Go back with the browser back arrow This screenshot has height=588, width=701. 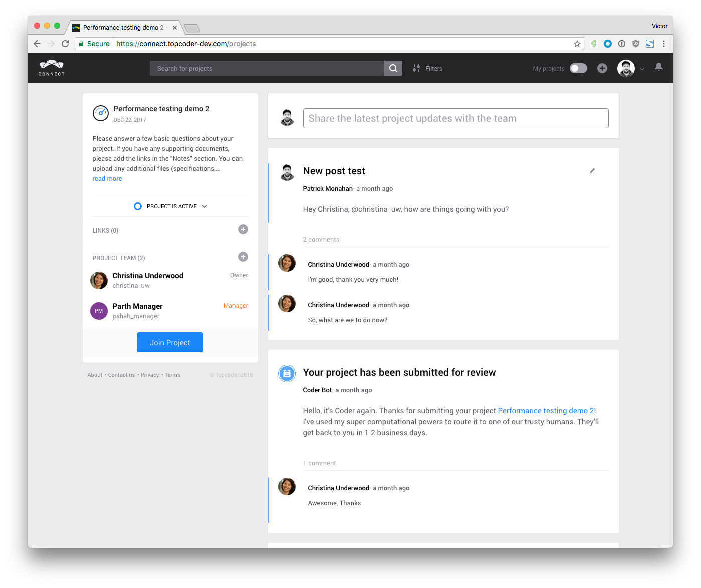[x=37, y=44]
